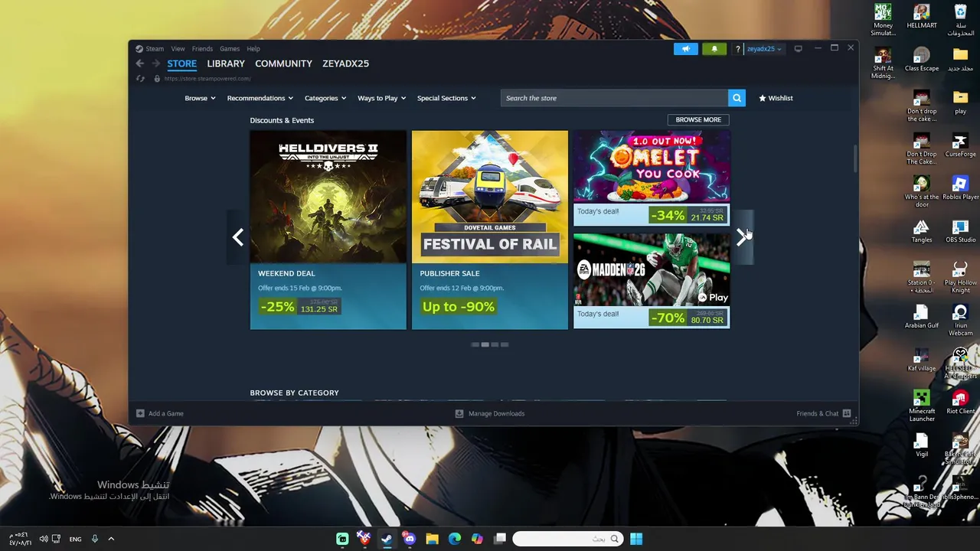
Task: Reload the store page with refresh icon
Action: (x=140, y=78)
